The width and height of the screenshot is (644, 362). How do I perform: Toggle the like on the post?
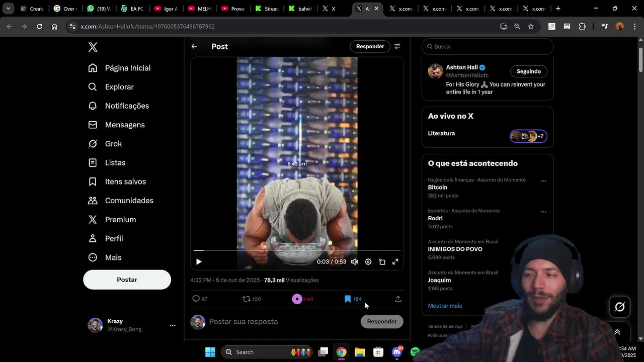302,299
